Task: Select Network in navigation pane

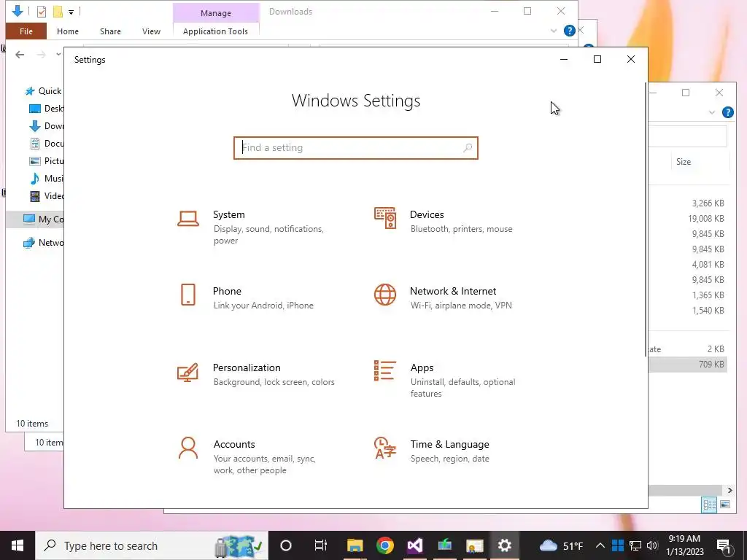Action: 43,242
